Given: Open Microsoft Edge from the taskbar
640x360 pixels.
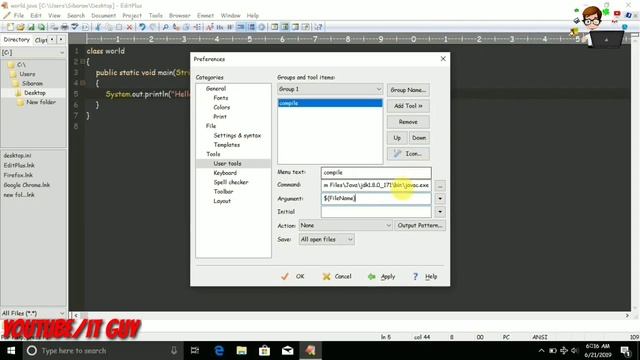Looking at the screenshot, I should (219, 350).
